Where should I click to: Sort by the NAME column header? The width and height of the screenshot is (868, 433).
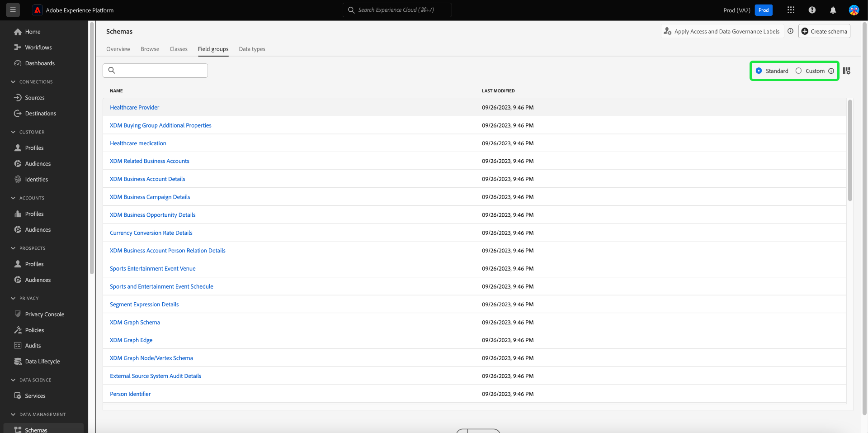point(116,91)
